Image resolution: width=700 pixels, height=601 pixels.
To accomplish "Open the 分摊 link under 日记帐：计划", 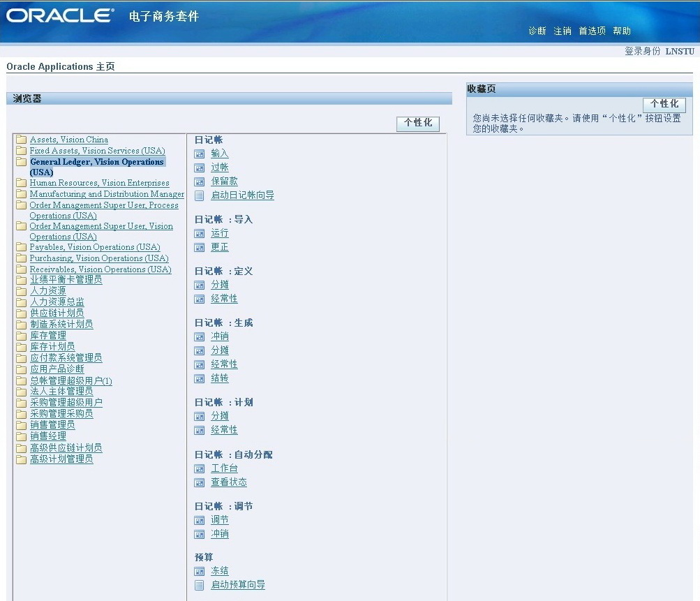I will point(220,416).
